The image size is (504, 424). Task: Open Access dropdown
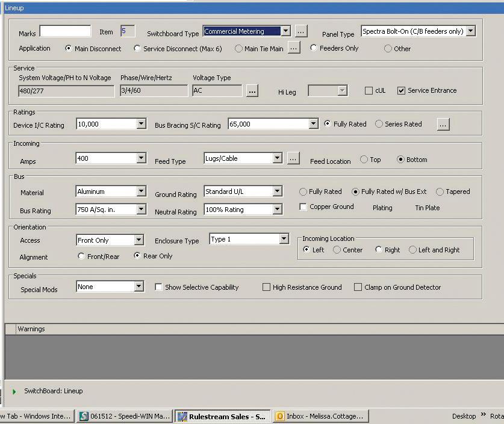click(139, 240)
